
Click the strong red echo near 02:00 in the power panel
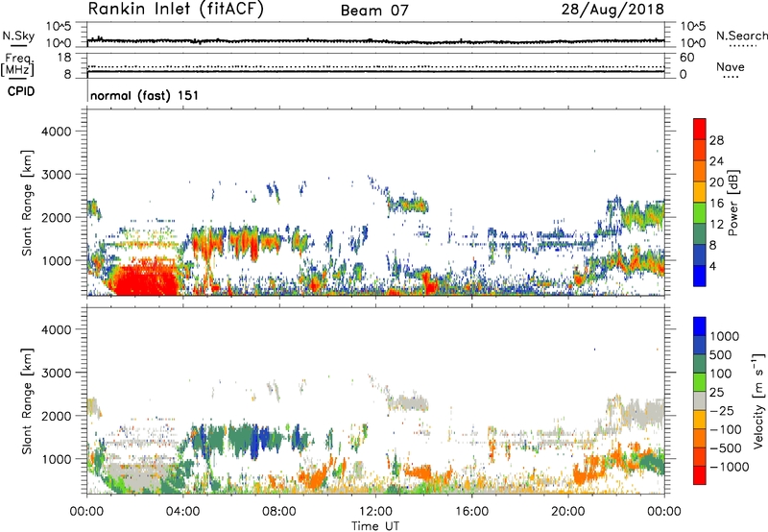[145, 279]
